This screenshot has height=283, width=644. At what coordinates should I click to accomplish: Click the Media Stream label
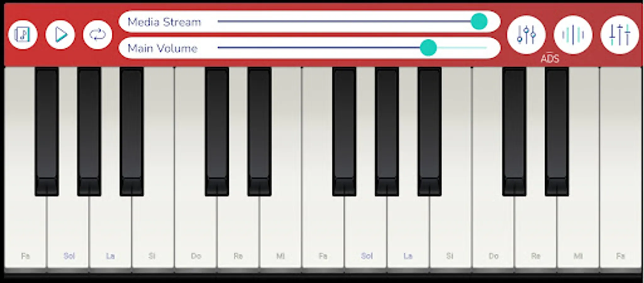164,22
